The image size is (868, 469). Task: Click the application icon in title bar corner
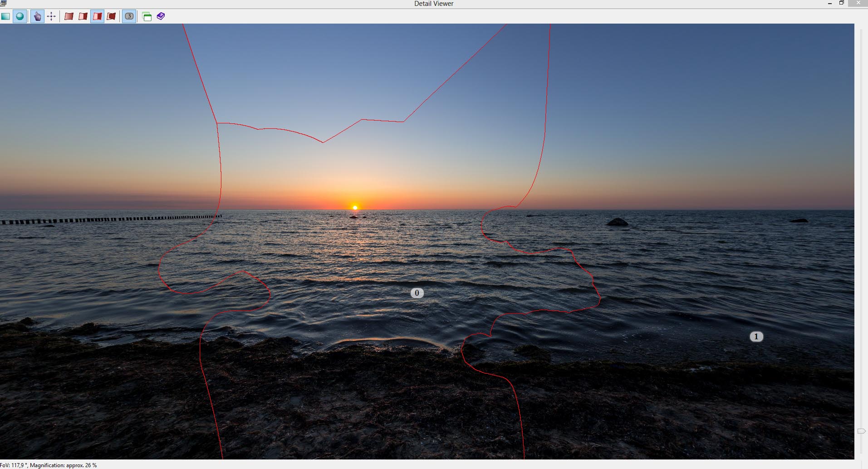(3, 3)
